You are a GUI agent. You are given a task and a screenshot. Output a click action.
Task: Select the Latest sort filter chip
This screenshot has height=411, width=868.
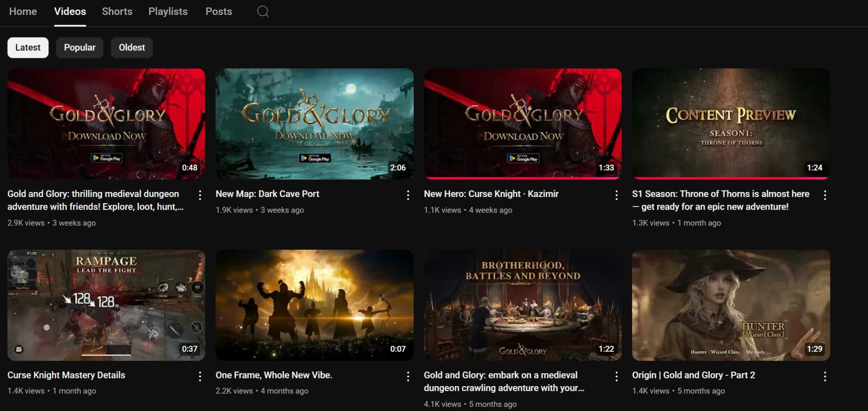click(28, 47)
